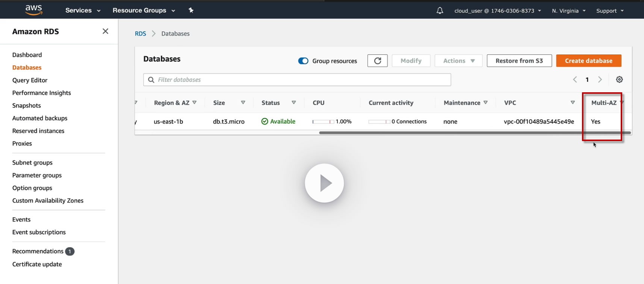Sort by VPC column
Viewport: 644px width, 284px height.
pyautogui.click(x=573, y=102)
